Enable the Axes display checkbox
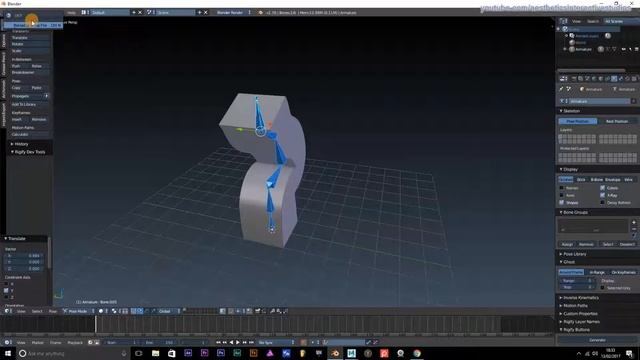 (562, 195)
